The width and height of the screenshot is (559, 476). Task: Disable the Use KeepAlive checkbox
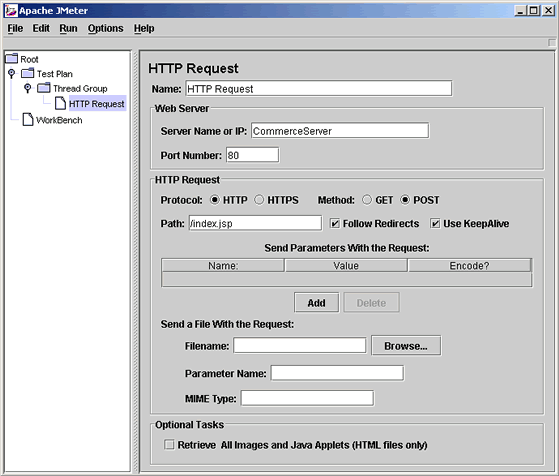pyautogui.click(x=435, y=224)
